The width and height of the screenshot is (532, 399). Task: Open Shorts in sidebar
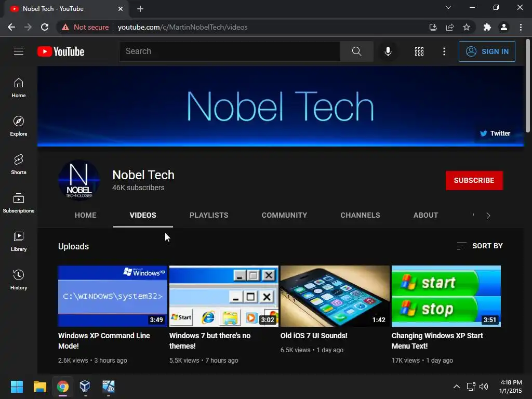pos(19,165)
